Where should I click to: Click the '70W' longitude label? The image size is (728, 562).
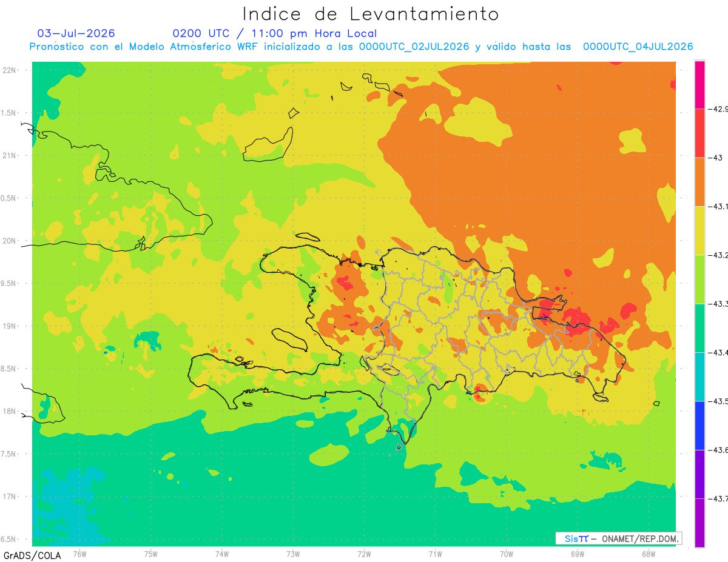coord(506,554)
